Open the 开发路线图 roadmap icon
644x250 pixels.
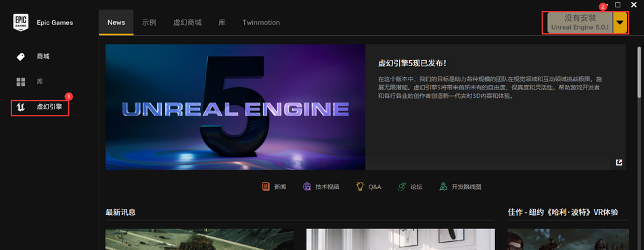tap(443, 186)
